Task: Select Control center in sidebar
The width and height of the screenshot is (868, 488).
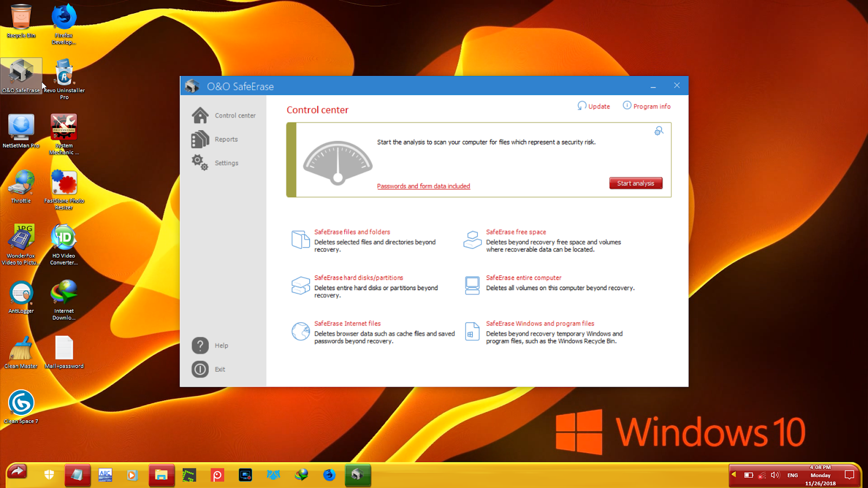Action: coord(235,115)
